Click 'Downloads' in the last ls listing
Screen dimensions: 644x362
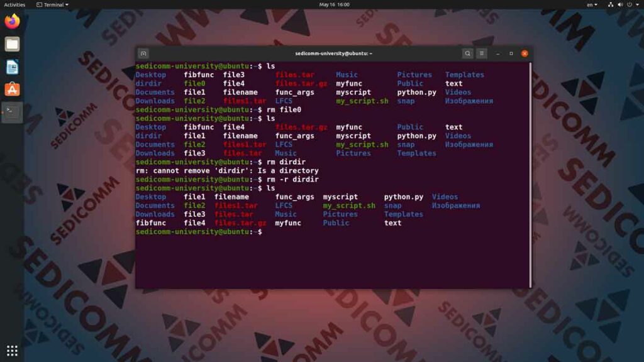coord(155,214)
